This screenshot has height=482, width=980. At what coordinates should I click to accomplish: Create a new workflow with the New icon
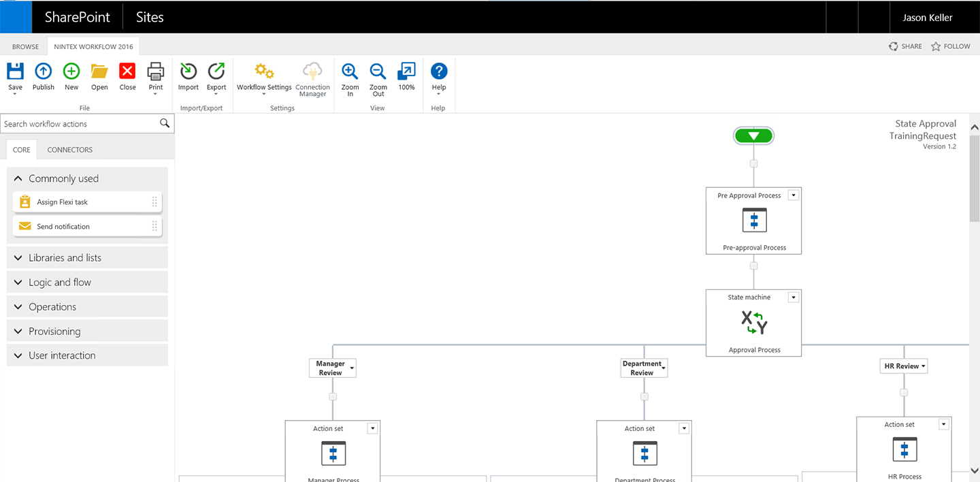tap(71, 71)
